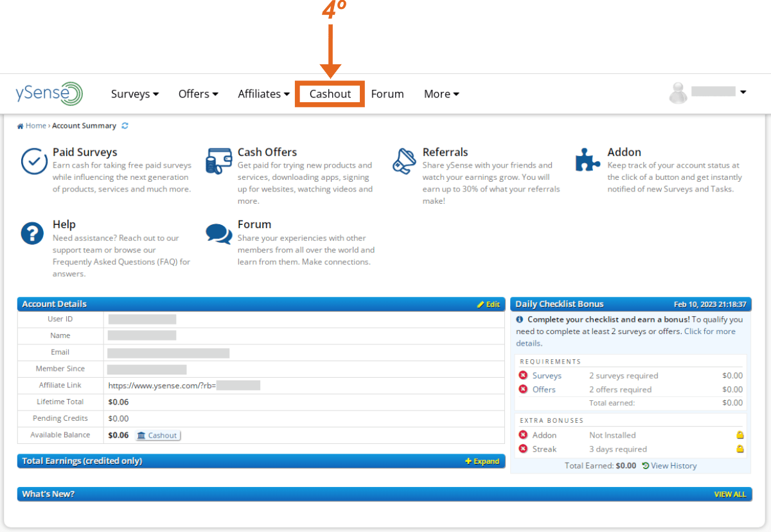The image size is (771, 532).
Task: Expand the Total Earnings section
Action: 482,461
